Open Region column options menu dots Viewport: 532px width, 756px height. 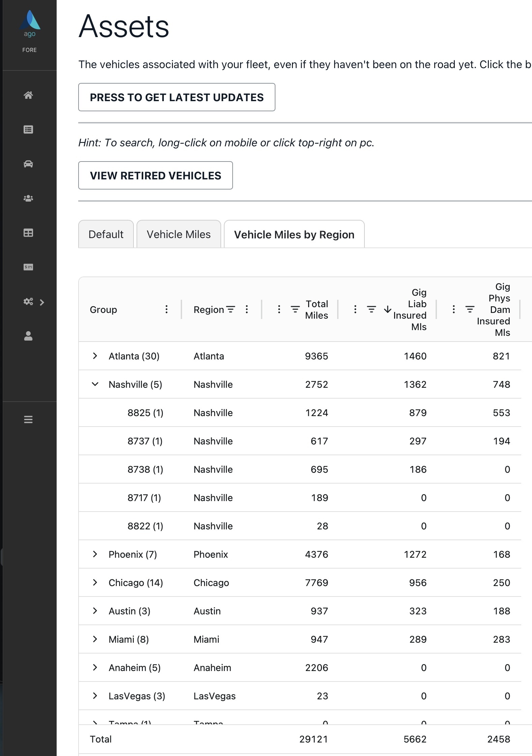247,309
